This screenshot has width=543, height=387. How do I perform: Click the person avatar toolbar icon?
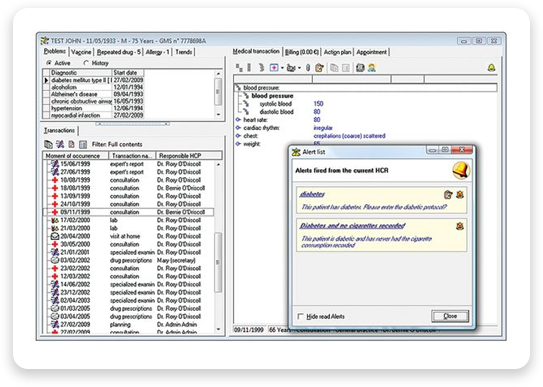coord(372,68)
